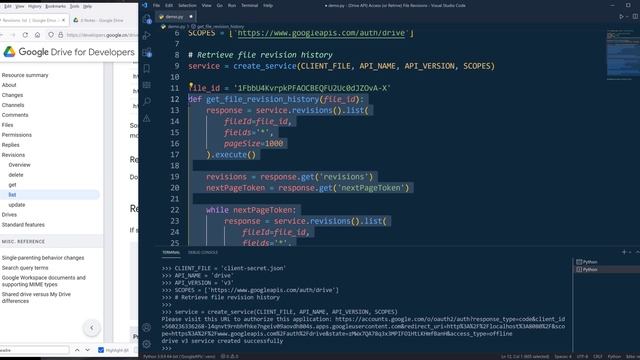Click the Firefox Home icon

[38, 35]
